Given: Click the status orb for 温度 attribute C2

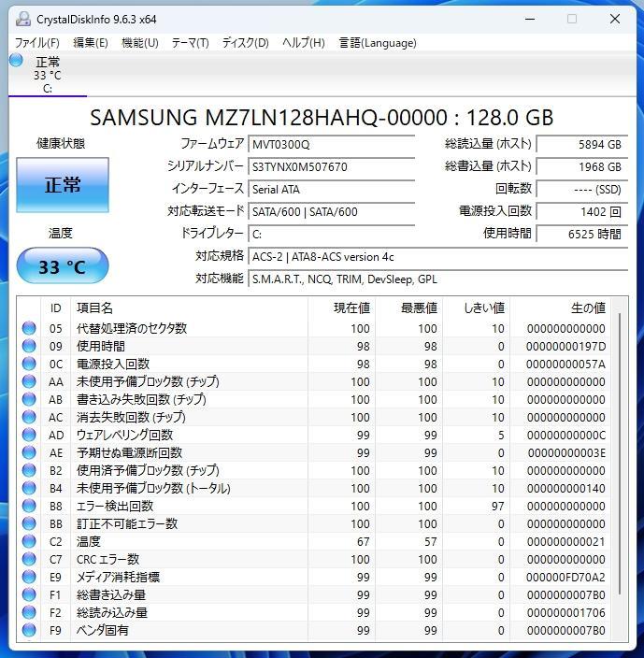Looking at the screenshot, I should click(29, 541).
